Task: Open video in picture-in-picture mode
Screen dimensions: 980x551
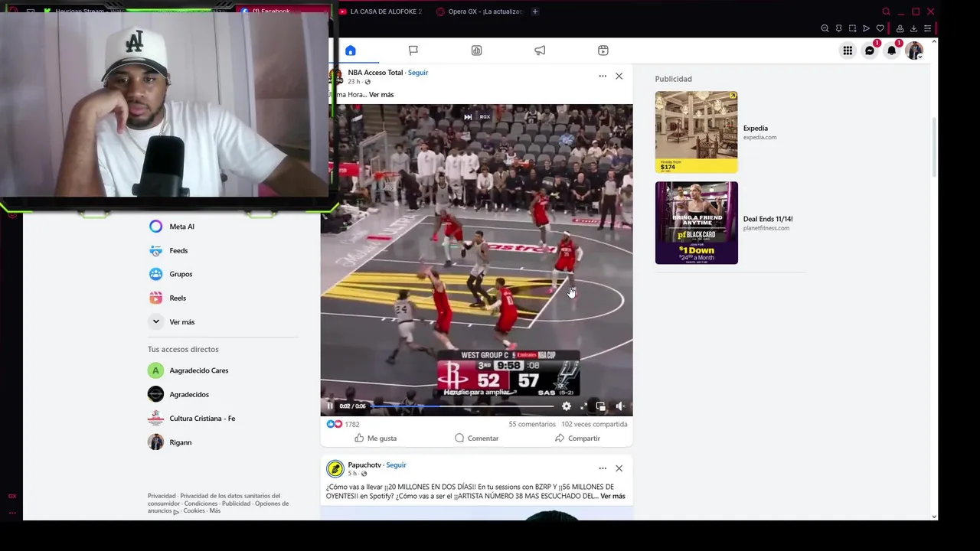Action: click(600, 406)
